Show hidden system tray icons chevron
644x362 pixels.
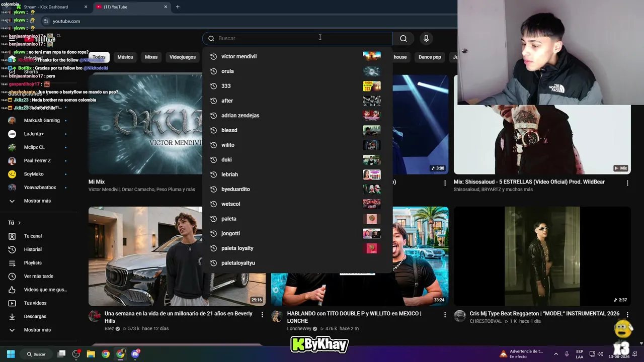coord(556,354)
